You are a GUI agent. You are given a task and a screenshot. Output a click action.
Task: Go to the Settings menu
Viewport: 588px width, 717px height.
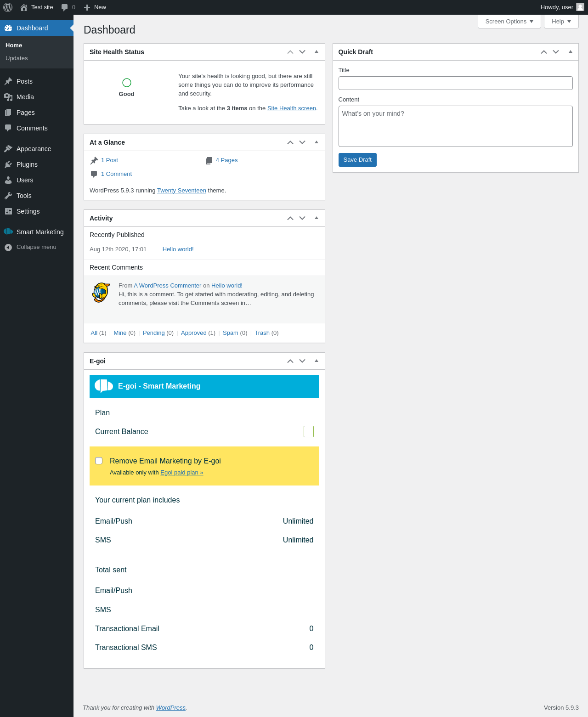pyautogui.click(x=28, y=211)
